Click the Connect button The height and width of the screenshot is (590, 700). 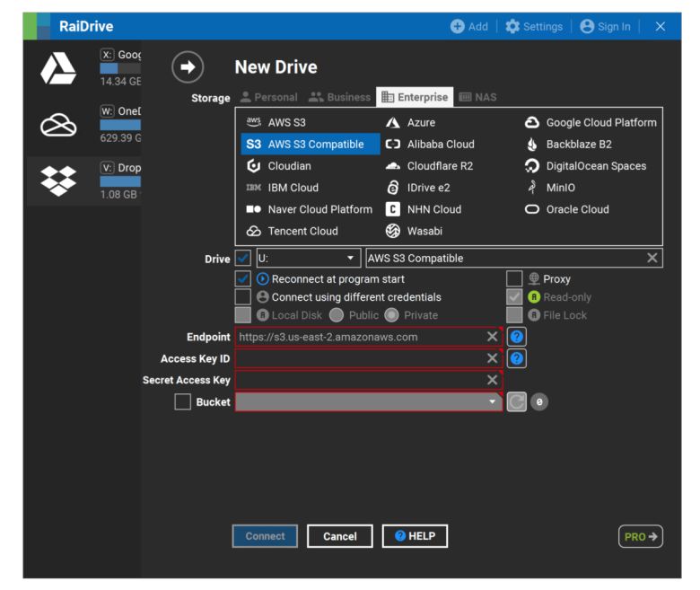tap(265, 536)
